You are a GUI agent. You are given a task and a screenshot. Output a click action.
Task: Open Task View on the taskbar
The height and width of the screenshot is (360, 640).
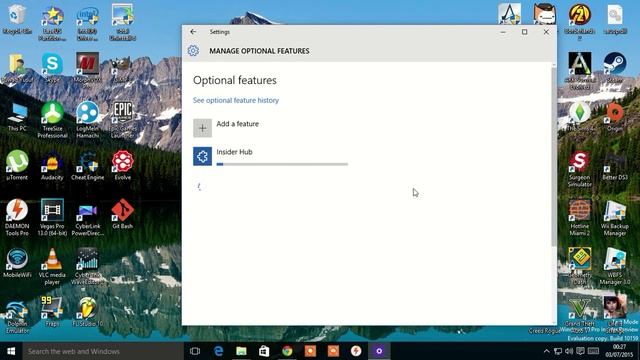point(195,351)
